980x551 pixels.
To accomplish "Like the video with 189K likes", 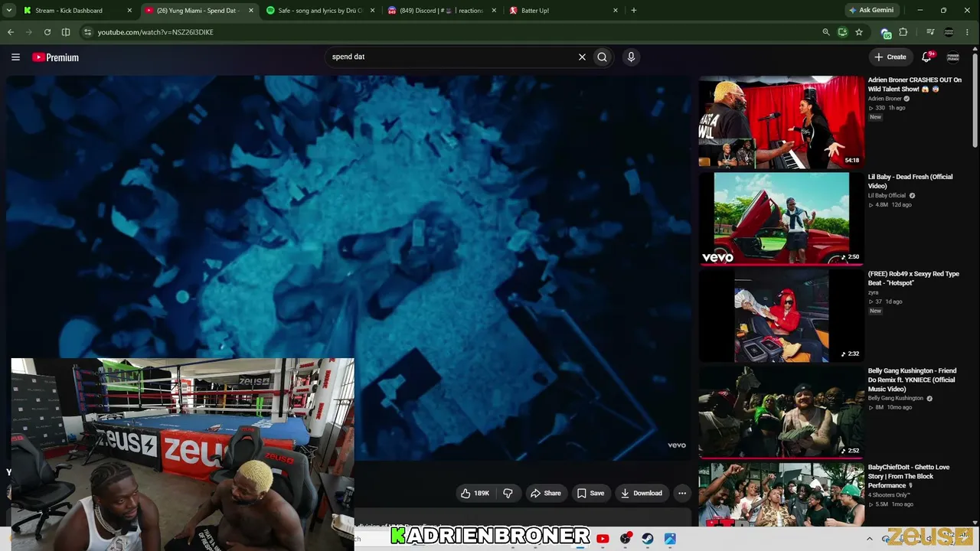I will click(x=475, y=494).
